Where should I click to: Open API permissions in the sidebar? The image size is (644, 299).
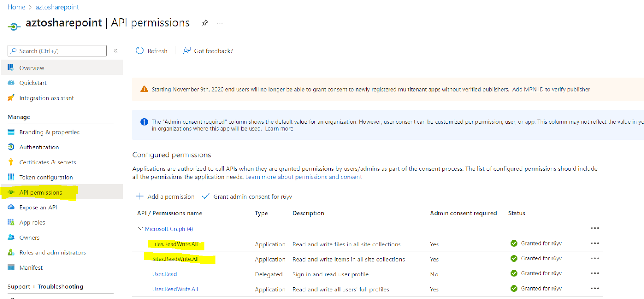point(62,192)
